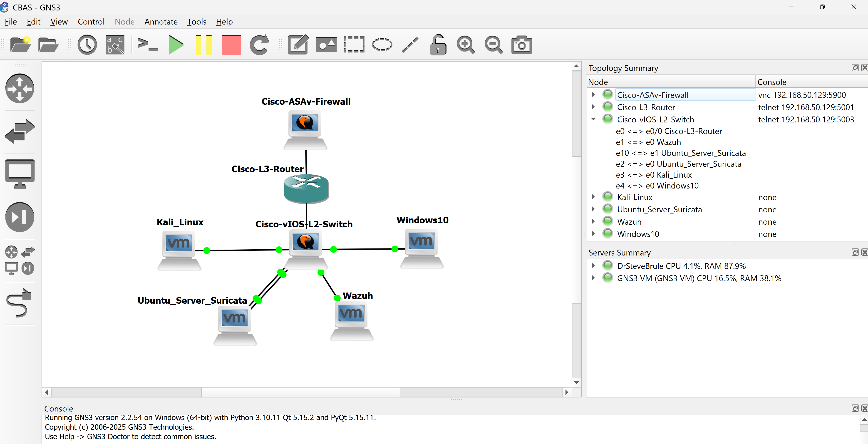Select the add link cable tool
The image size is (868, 444).
click(x=19, y=303)
